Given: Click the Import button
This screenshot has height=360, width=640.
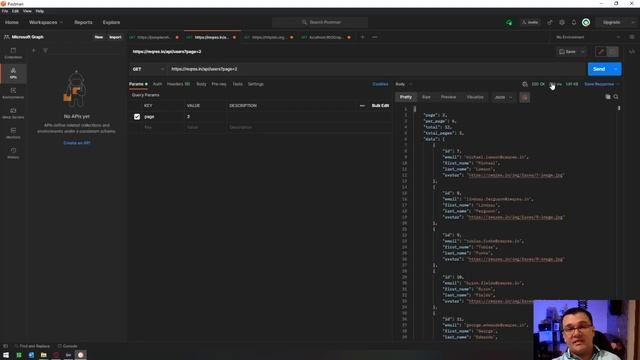Looking at the screenshot, I should pos(115,37).
